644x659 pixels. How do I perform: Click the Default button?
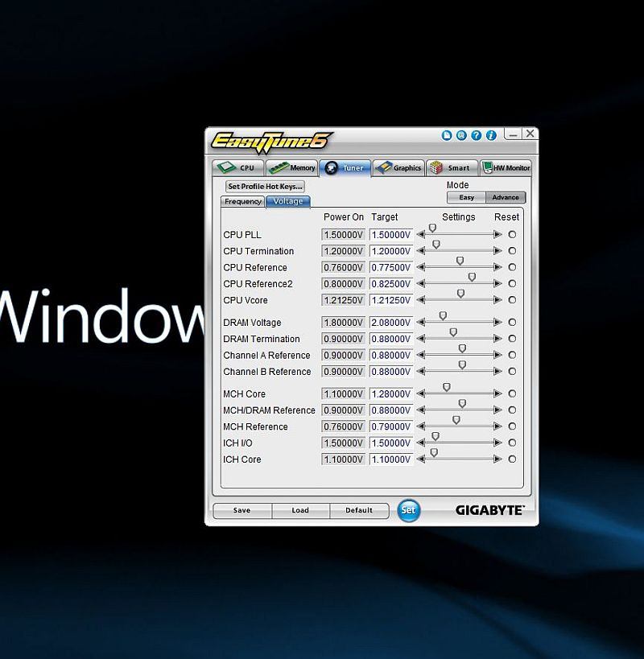(359, 510)
